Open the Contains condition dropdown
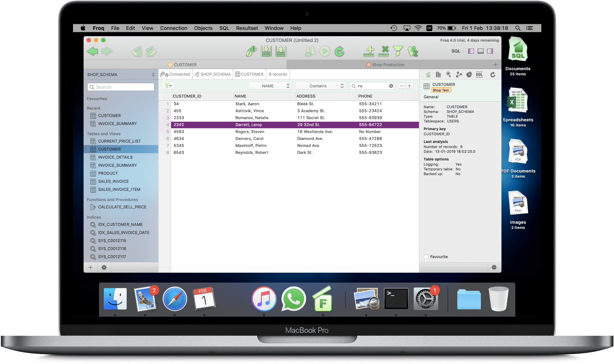The width and height of the screenshot is (614, 364). pos(320,86)
